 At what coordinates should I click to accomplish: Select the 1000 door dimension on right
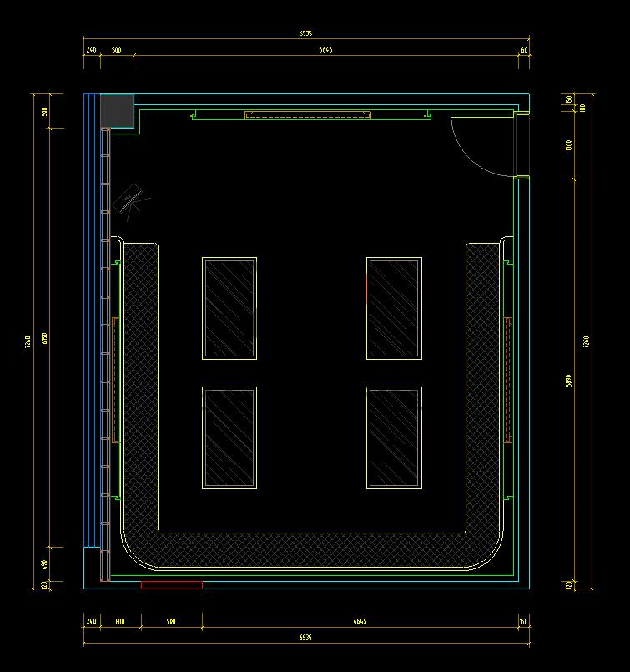(569, 144)
